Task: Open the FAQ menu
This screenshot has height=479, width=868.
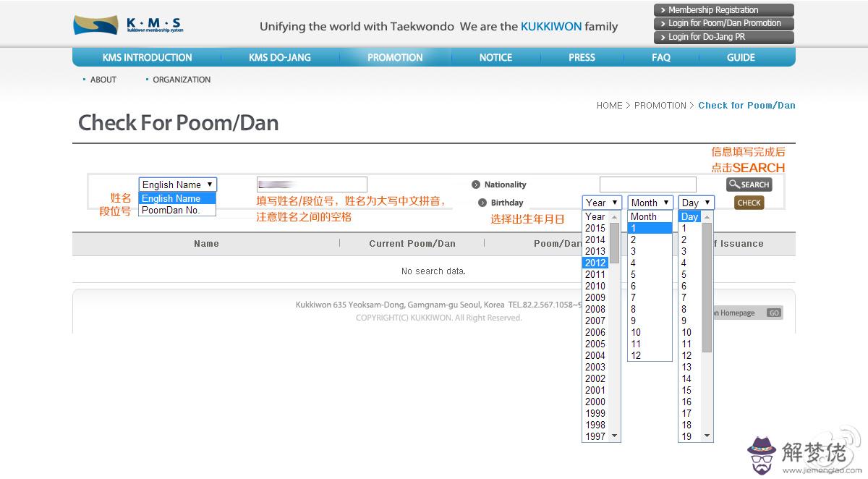Action: click(661, 58)
